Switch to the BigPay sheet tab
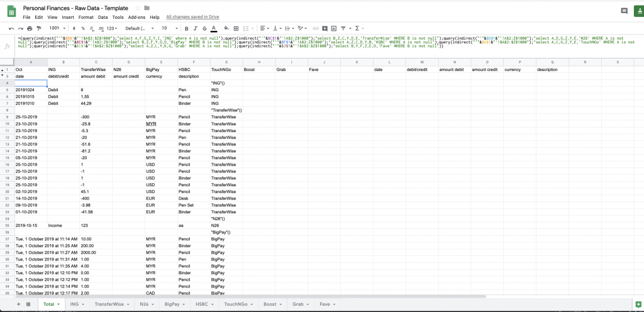The height and width of the screenshot is (312, 644). pos(175,304)
